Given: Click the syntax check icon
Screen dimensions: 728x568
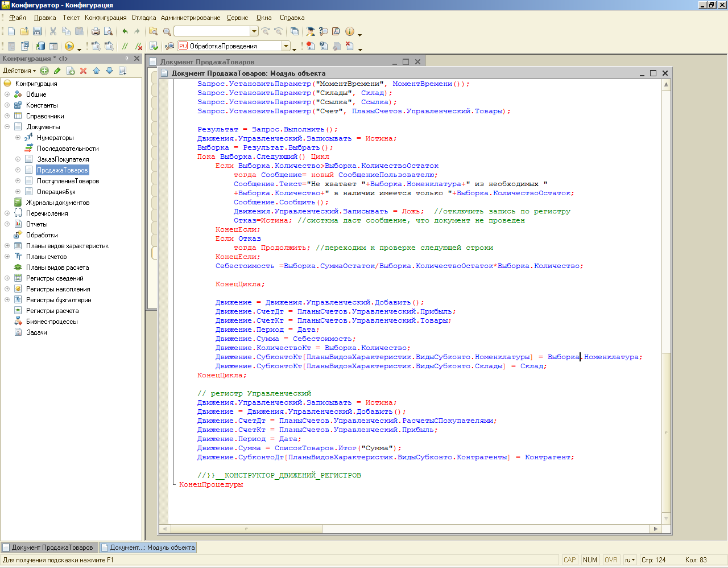Looking at the screenshot, I should [154, 46].
